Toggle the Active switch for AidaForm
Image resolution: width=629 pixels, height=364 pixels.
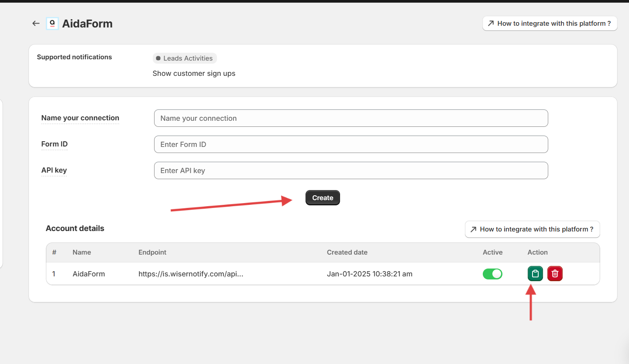(x=492, y=274)
